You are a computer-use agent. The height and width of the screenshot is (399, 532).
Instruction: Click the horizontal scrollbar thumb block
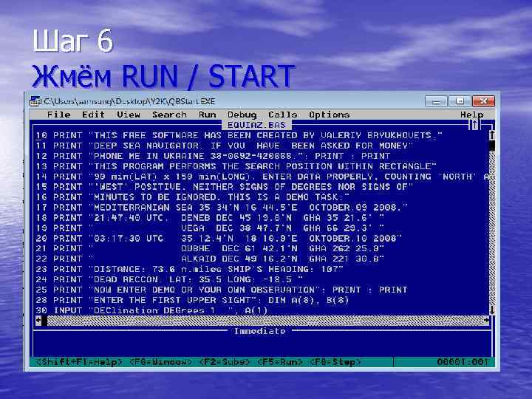click(44, 320)
